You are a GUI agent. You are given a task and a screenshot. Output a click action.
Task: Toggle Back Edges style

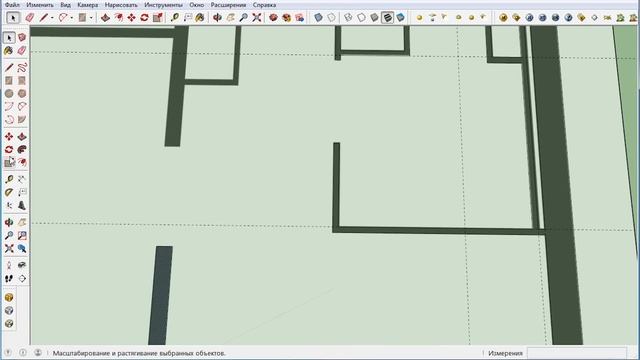[332, 18]
